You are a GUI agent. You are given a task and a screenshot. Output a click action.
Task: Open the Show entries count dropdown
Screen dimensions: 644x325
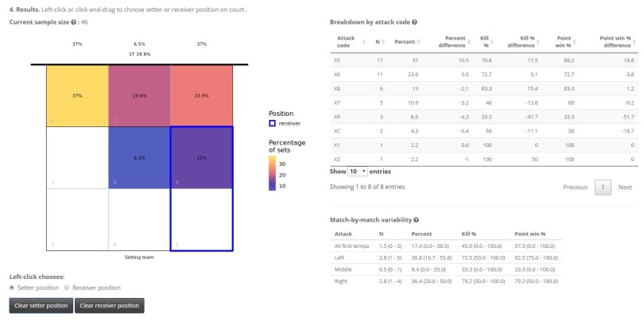pyautogui.click(x=358, y=172)
